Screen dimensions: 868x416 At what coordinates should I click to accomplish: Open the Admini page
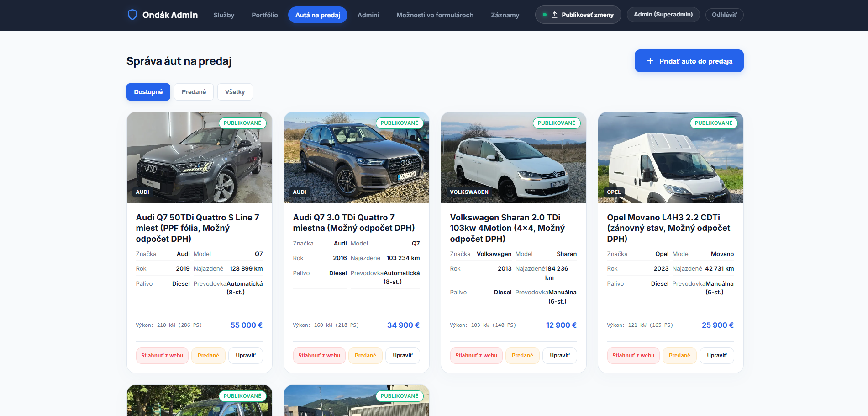[x=368, y=15]
